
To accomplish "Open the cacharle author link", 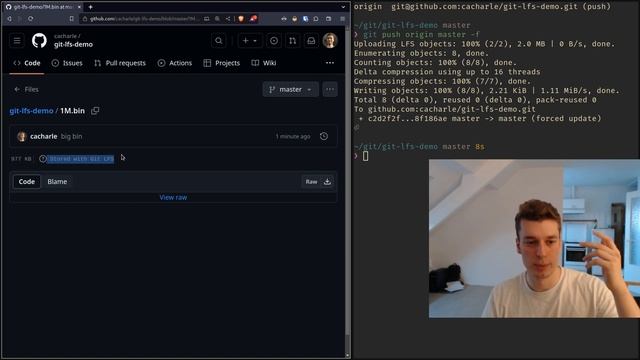I will tap(43, 136).
